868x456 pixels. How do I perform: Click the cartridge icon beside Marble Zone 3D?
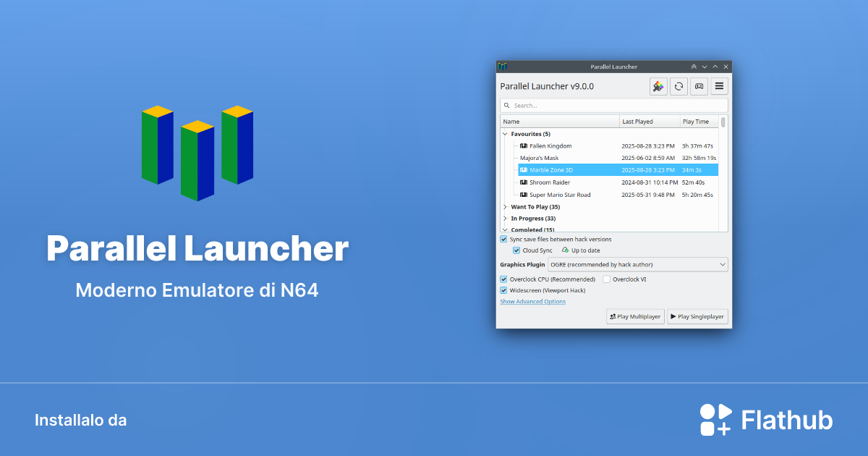click(x=523, y=170)
